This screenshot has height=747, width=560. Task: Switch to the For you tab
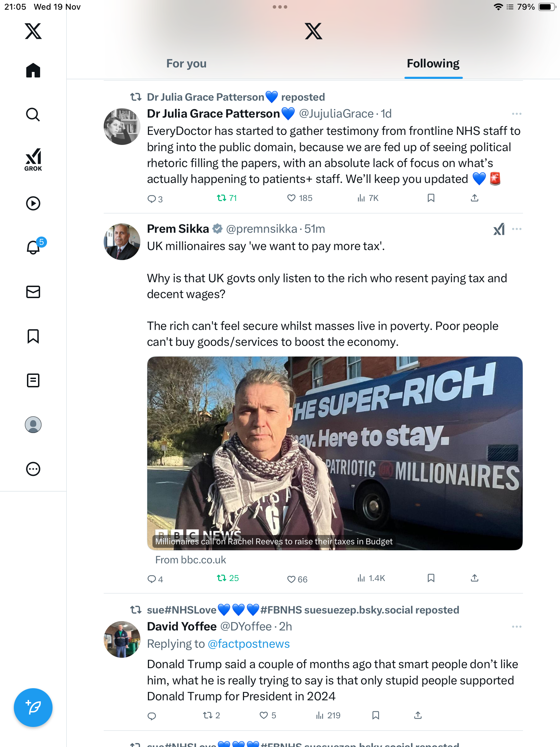[186, 64]
